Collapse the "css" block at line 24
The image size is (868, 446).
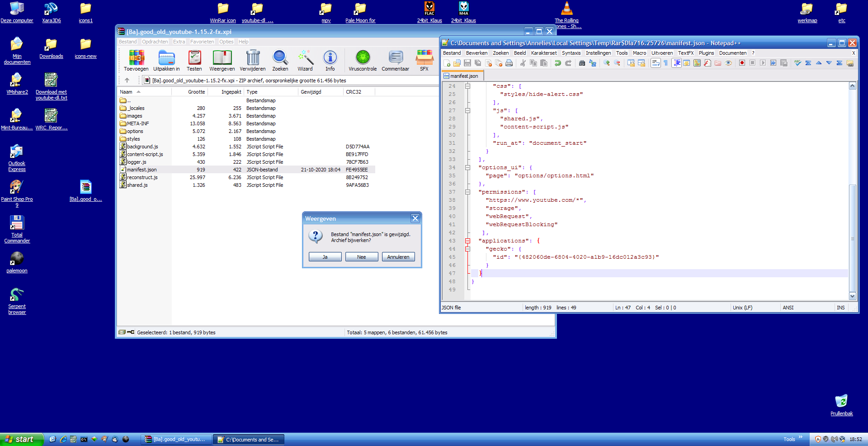(x=468, y=86)
